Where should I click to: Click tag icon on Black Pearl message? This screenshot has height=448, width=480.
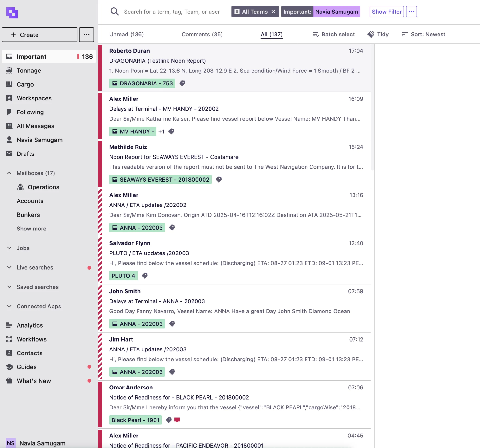click(168, 420)
